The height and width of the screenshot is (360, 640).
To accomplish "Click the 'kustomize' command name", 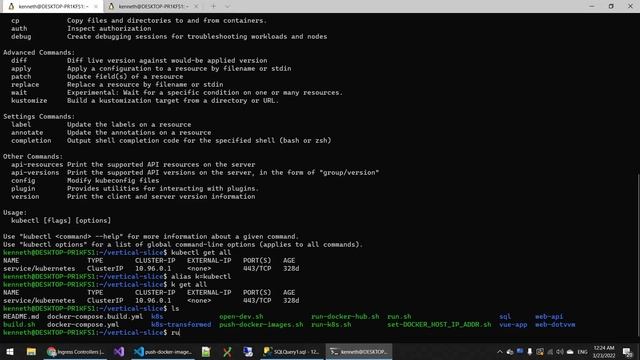I will 29,100.
